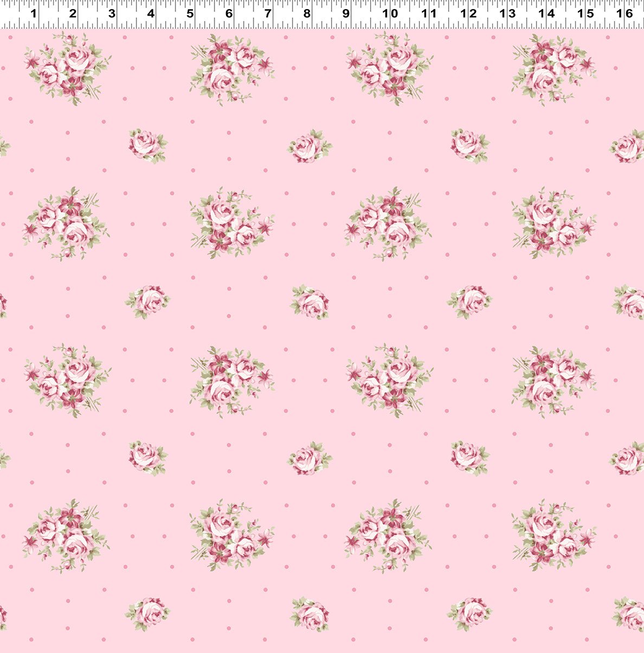The height and width of the screenshot is (653, 644).
Task: Click the number 8 on the ruler
Action: tap(307, 13)
